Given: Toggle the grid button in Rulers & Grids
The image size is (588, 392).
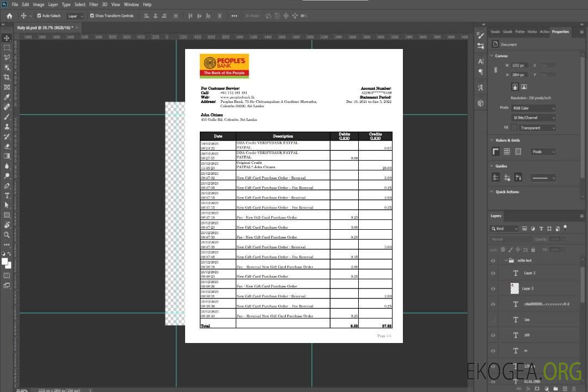Looking at the screenshot, I should click(507, 151).
